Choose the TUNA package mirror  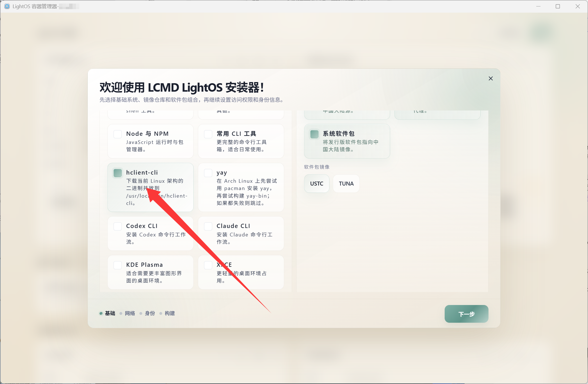pos(346,184)
